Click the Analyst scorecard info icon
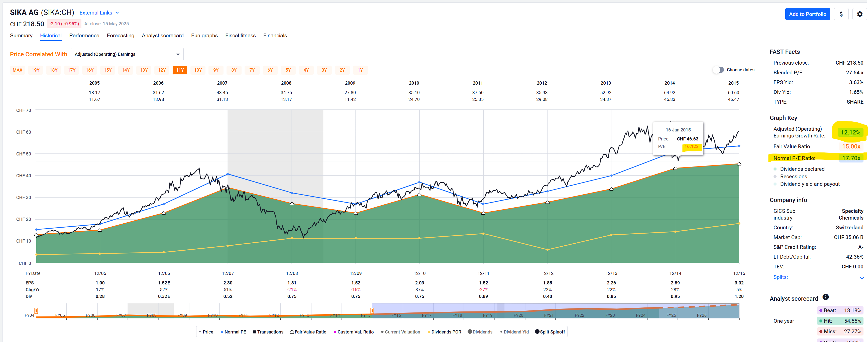 click(x=826, y=297)
